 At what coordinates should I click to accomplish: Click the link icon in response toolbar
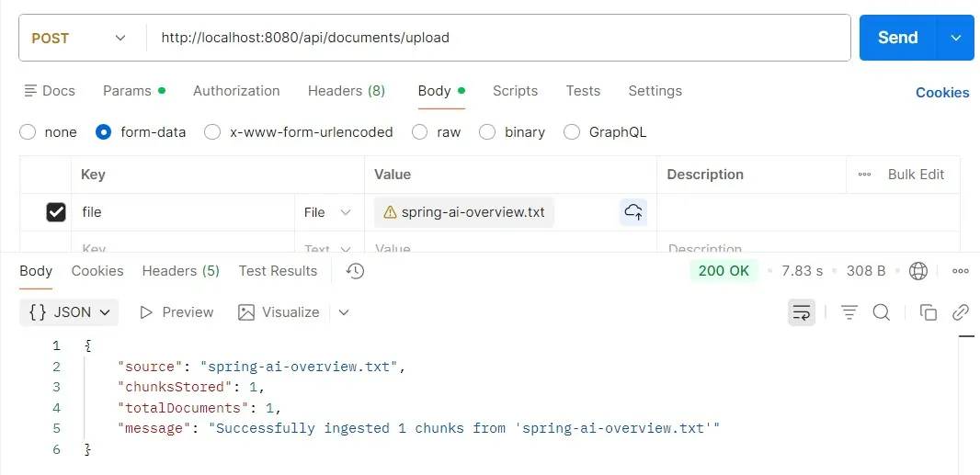pyautogui.click(x=961, y=312)
